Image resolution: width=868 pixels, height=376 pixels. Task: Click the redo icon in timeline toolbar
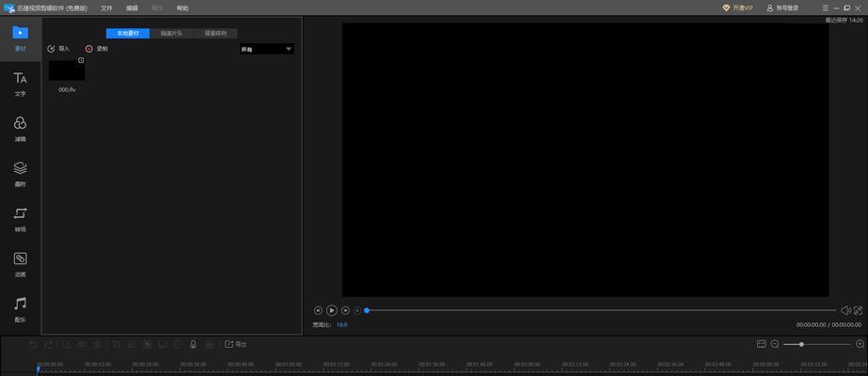(x=49, y=344)
